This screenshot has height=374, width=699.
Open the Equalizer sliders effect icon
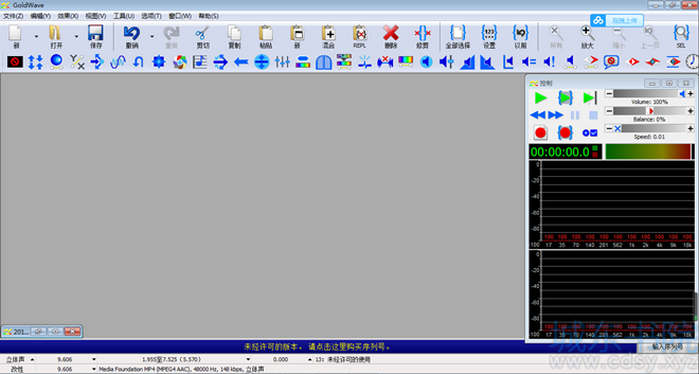tap(282, 62)
